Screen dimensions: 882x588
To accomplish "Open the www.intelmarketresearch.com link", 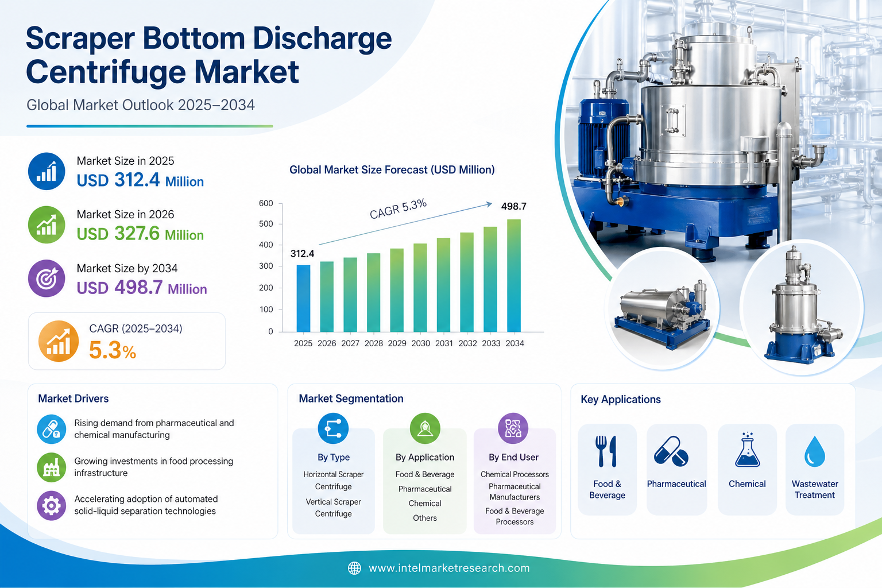I will point(449,568).
